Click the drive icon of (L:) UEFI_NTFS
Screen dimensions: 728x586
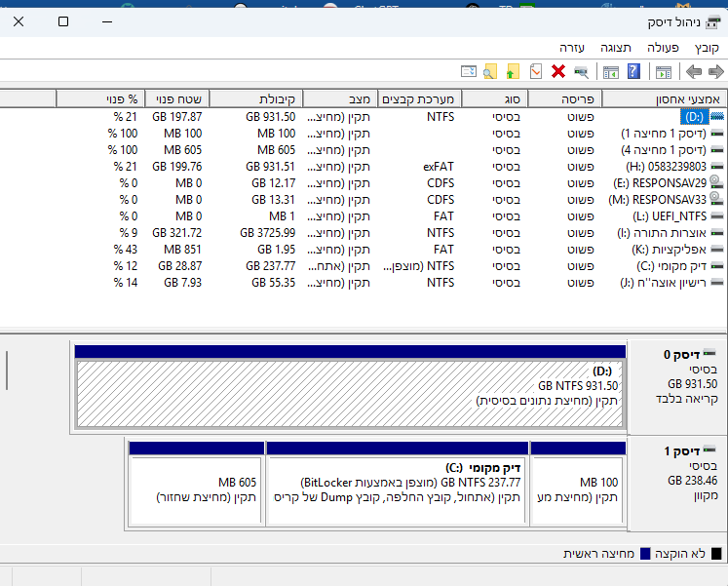(x=717, y=215)
